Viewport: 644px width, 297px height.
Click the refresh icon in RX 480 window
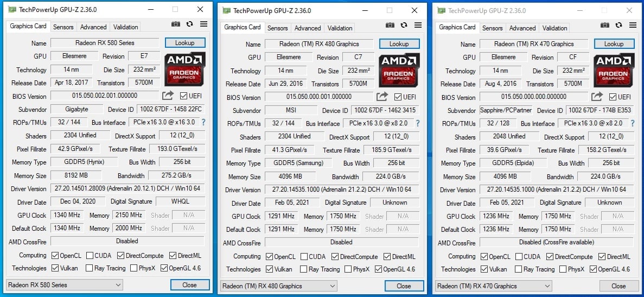click(404, 26)
